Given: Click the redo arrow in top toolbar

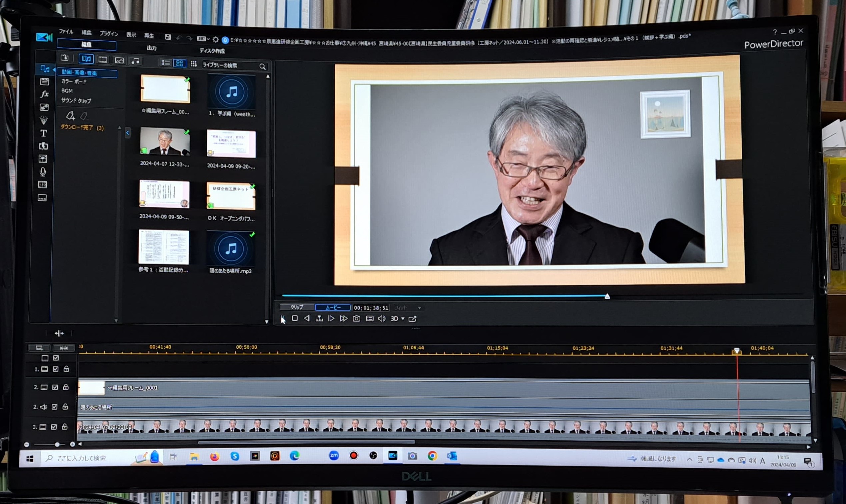Looking at the screenshot, I should 190,38.
